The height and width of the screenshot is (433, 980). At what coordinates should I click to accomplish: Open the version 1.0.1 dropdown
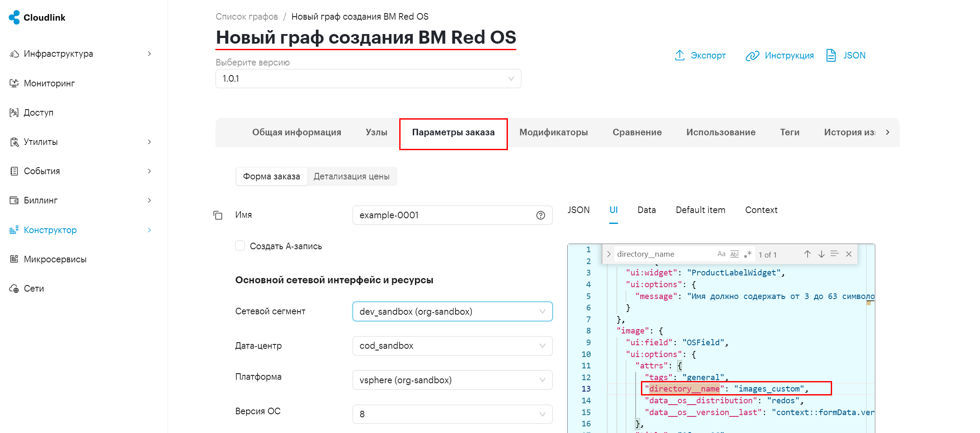coord(368,79)
